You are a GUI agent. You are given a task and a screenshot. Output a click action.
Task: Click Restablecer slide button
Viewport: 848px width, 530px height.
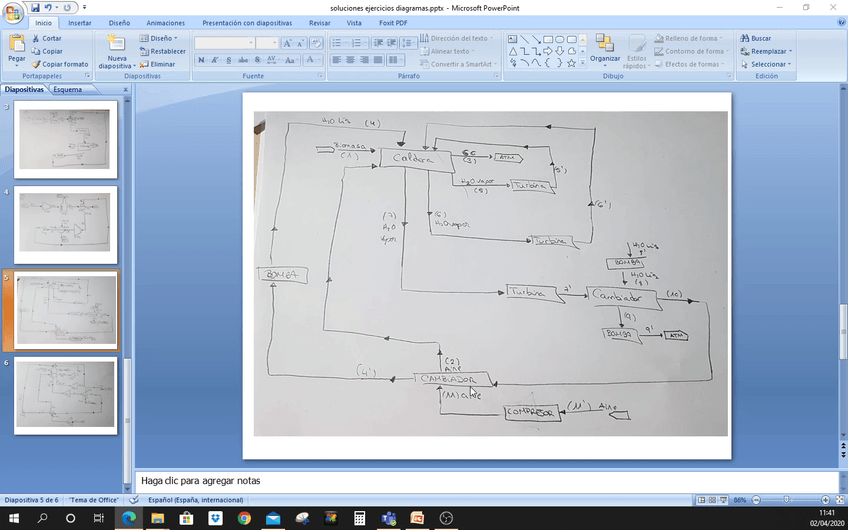162,51
